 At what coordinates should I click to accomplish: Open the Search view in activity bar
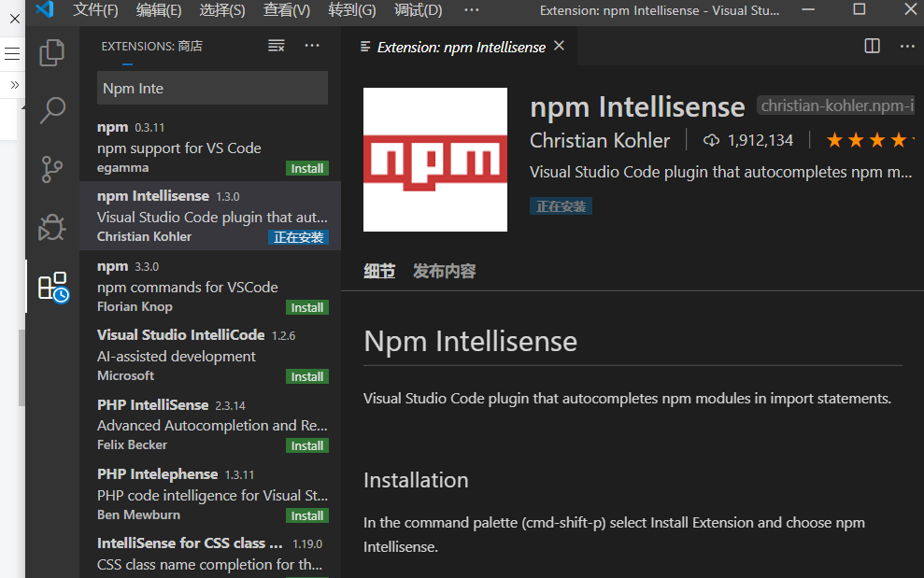click(x=52, y=110)
